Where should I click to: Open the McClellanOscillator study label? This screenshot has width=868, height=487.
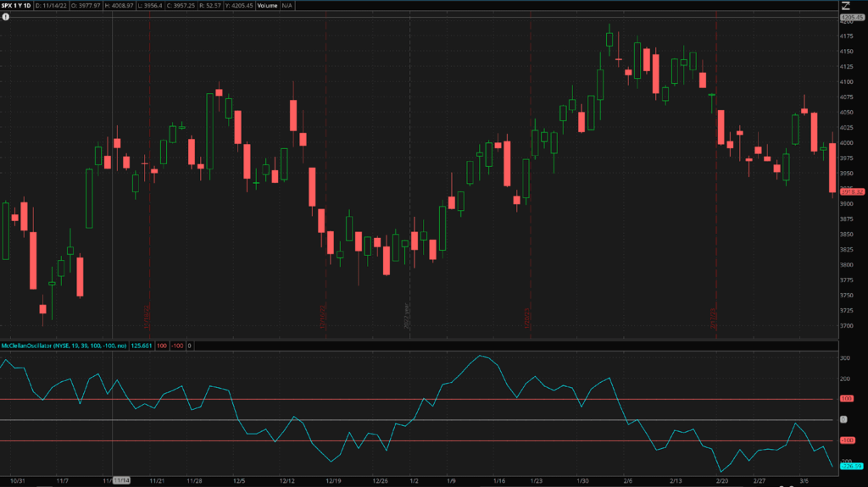pos(64,346)
